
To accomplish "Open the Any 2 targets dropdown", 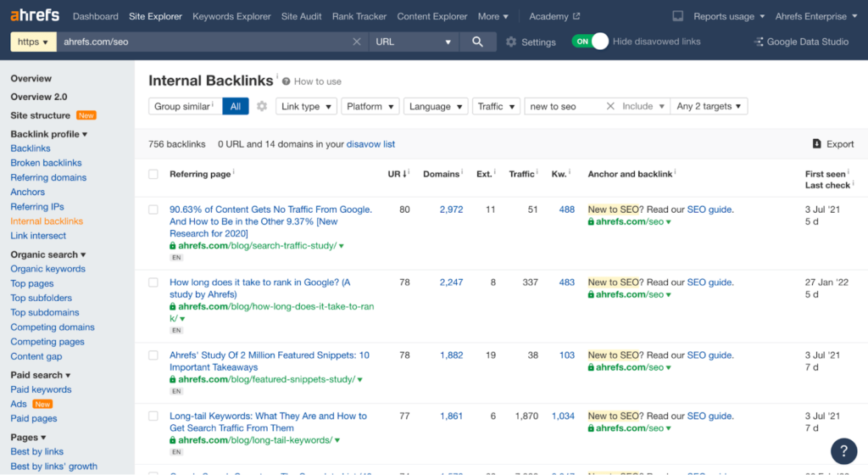I will [709, 106].
